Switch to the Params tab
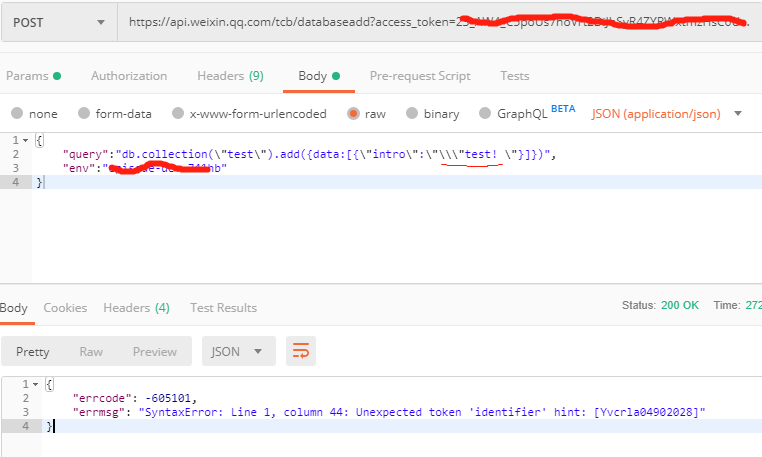 coord(33,76)
